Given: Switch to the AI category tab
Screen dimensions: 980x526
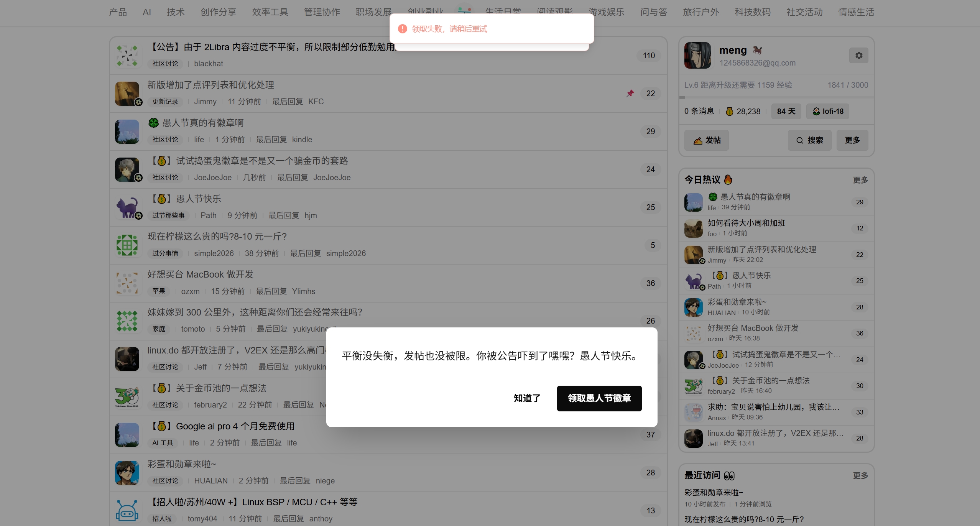Looking at the screenshot, I should click(146, 12).
